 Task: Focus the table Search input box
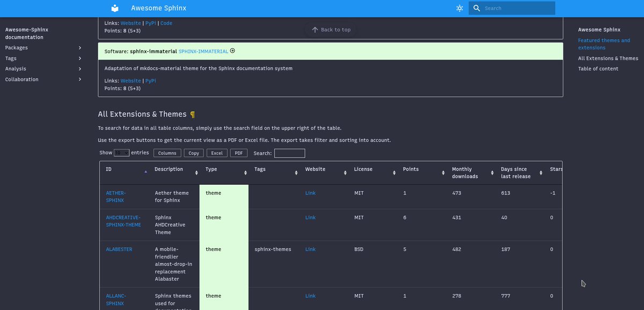290,153
